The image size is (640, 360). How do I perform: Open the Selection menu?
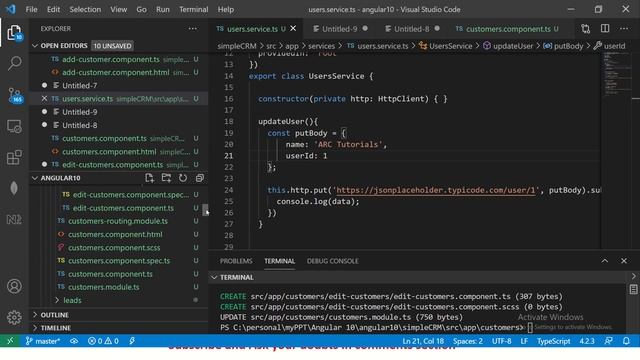[85, 9]
